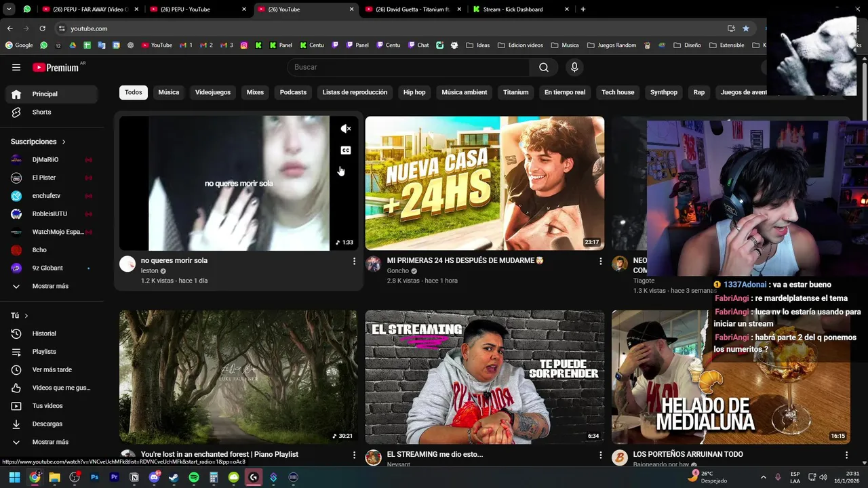Open new tab with plus button
The height and width of the screenshot is (488, 868).
(x=583, y=9)
